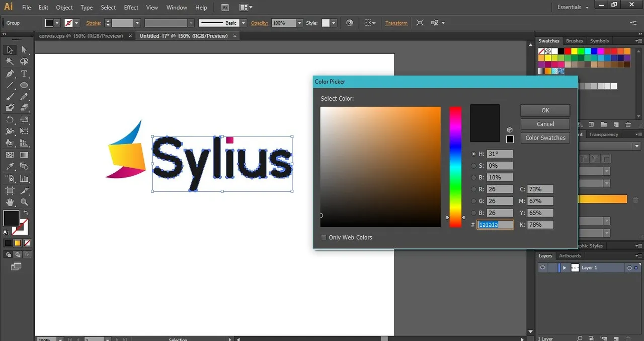Open stroke color dropdown in control bar

(76, 23)
